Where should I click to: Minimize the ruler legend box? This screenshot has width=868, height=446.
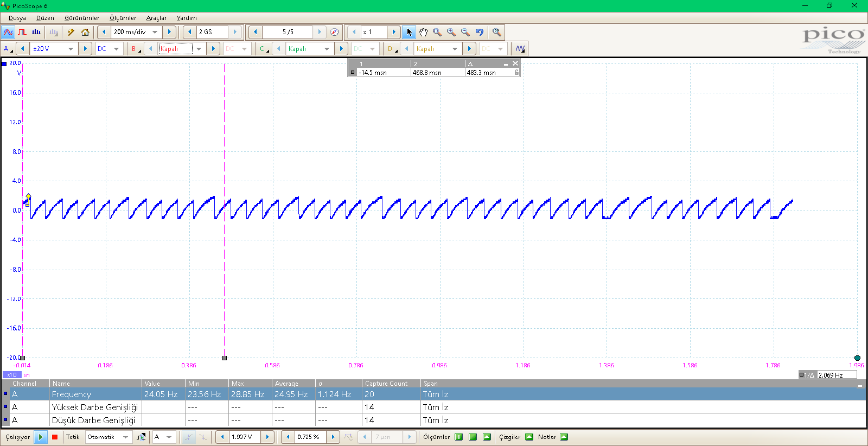click(506, 64)
